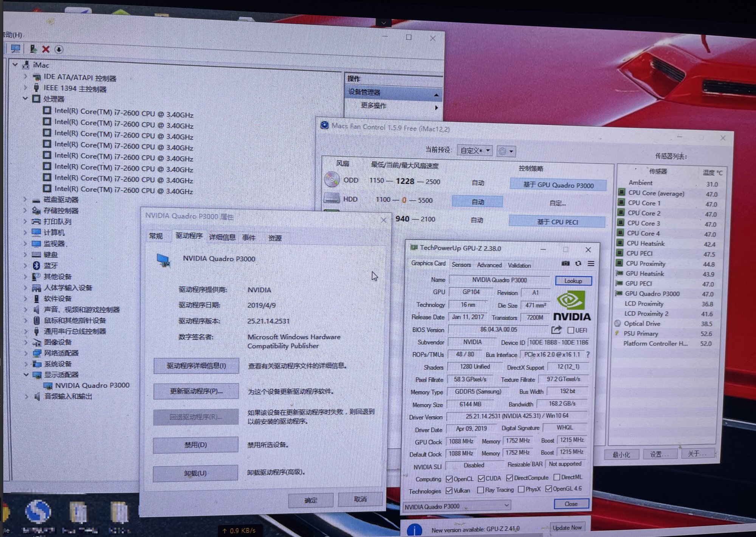The image size is (756, 537).
Task: Switch to the 详细信息 tab in properties
Action: tap(222, 237)
